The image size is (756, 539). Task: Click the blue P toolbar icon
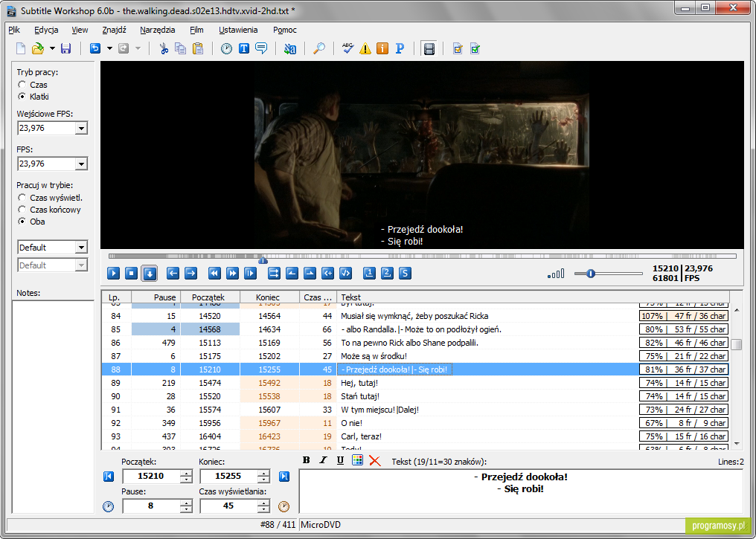click(400, 48)
